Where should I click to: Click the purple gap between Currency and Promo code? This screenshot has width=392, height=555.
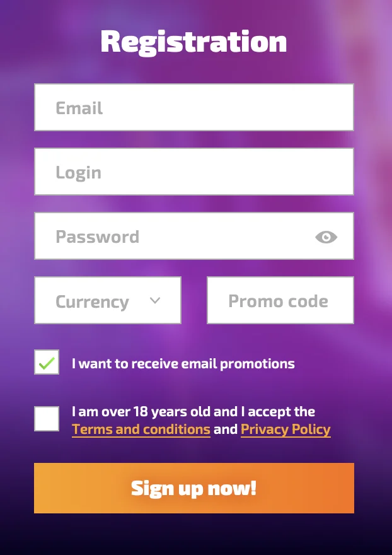coord(194,300)
